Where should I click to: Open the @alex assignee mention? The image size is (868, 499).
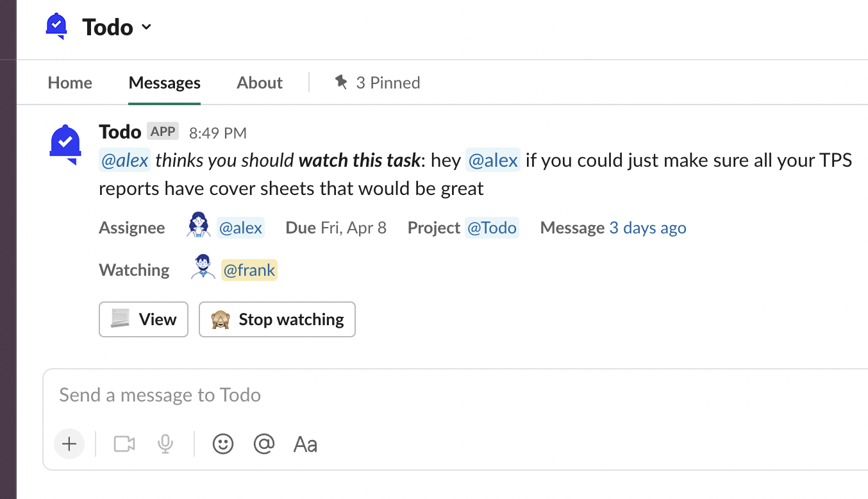[x=240, y=228]
